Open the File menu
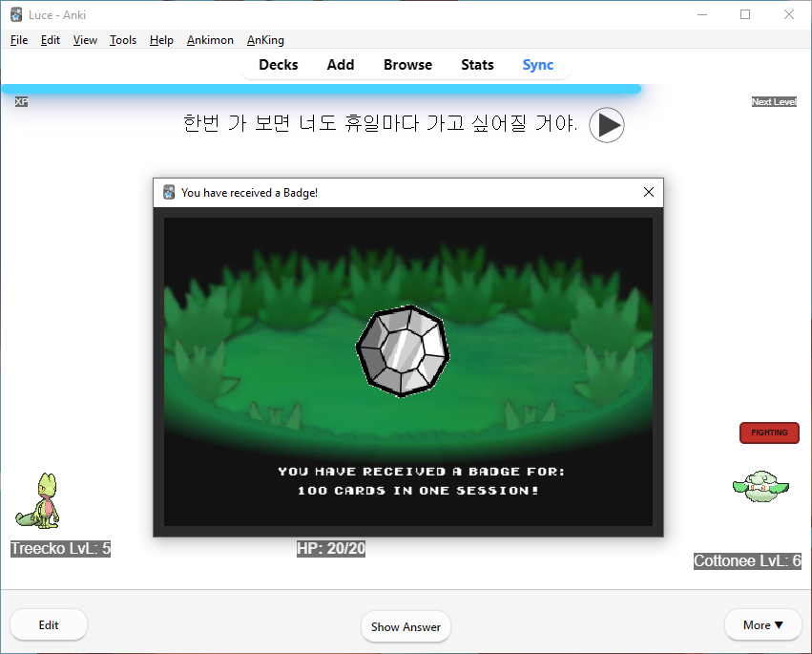812x654 pixels. click(19, 40)
